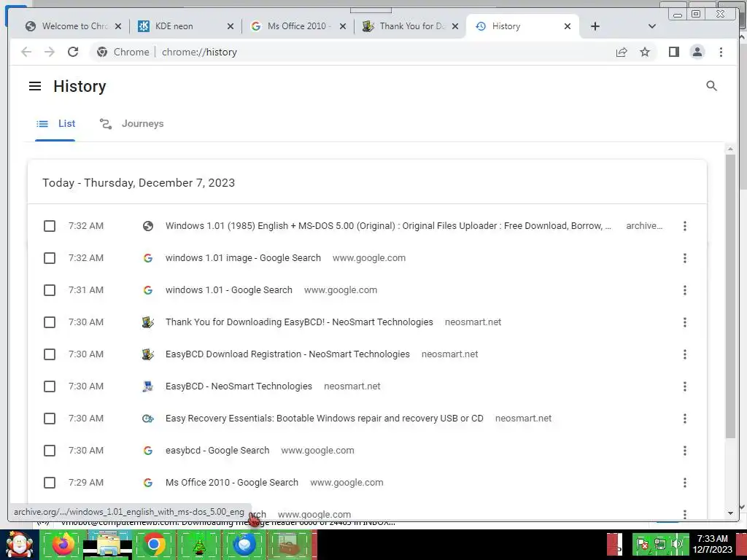747x560 pixels.
Task: Click scrollbar down arrow on history page
Action: coord(729,513)
